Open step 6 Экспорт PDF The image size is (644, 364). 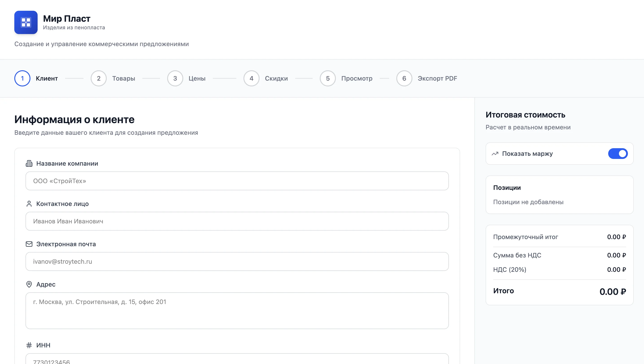click(404, 78)
